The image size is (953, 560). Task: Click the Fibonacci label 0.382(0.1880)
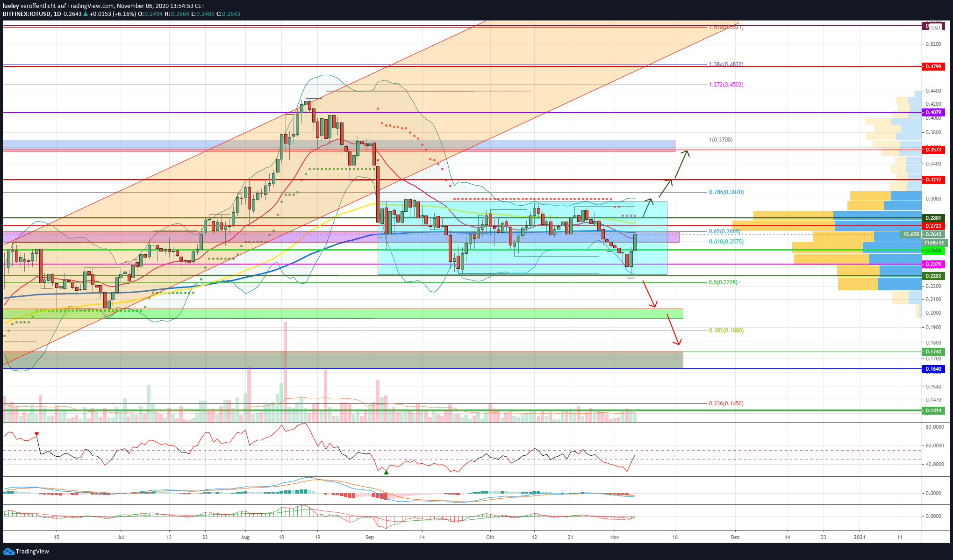click(726, 330)
